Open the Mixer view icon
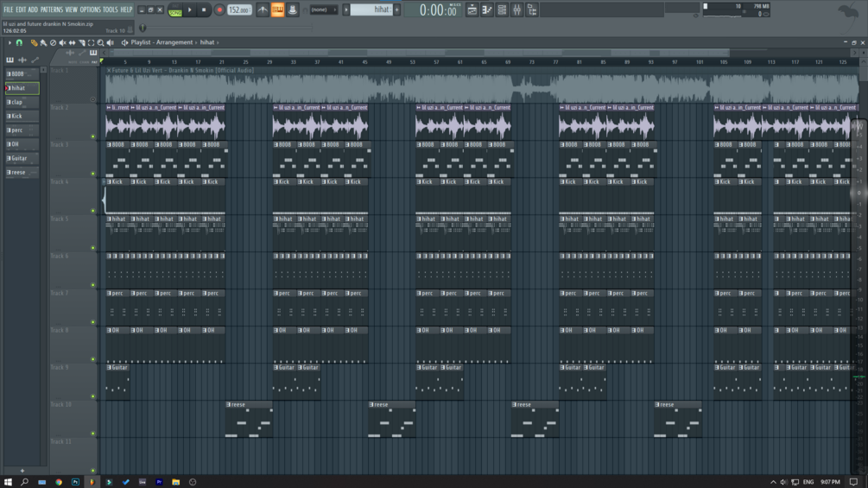The width and height of the screenshot is (868, 488). click(x=516, y=10)
